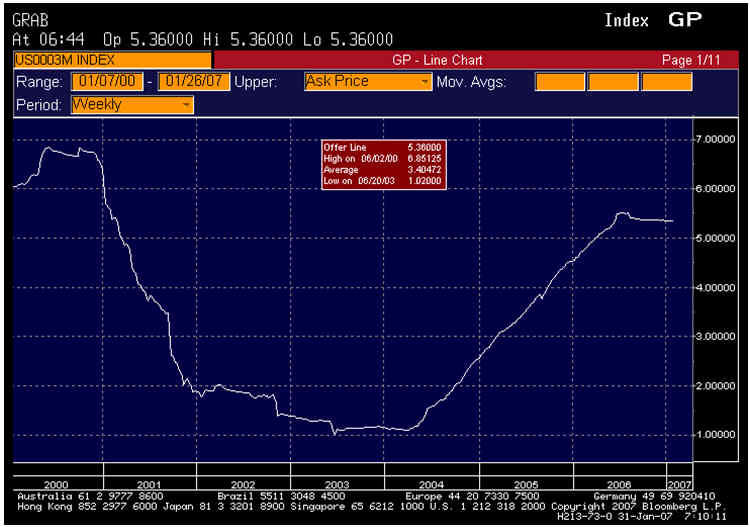Select the US0003M INDEX ticker field

point(91,60)
